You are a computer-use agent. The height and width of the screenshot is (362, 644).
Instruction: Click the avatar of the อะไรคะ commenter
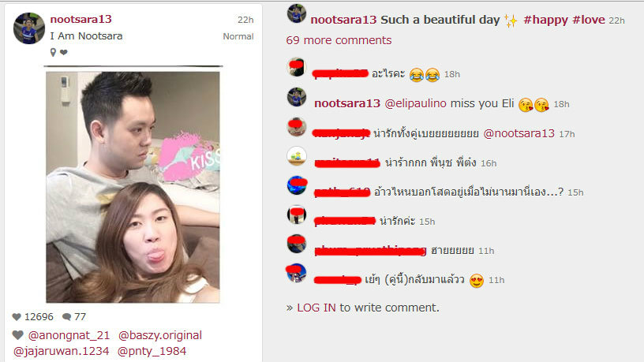tap(297, 67)
